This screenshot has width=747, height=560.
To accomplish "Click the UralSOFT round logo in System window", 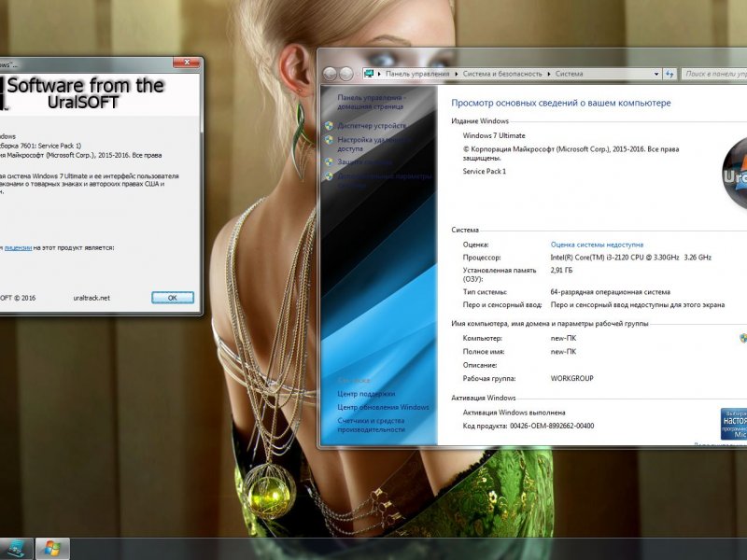I will point(734,174).
